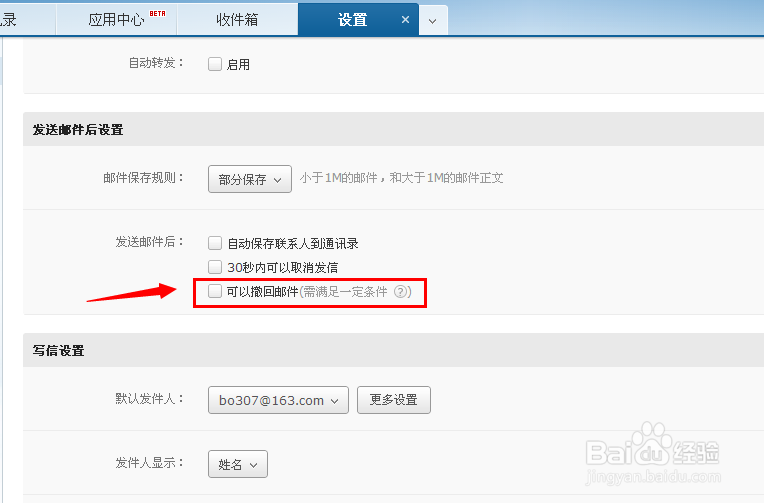Open the 姓名 display dropdown
This screenshot has width=764, height=503.
(x=238, y=464)
